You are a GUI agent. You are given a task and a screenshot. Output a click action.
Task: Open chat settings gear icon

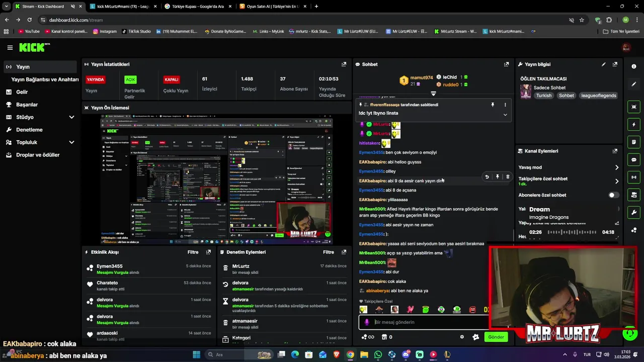462,337
